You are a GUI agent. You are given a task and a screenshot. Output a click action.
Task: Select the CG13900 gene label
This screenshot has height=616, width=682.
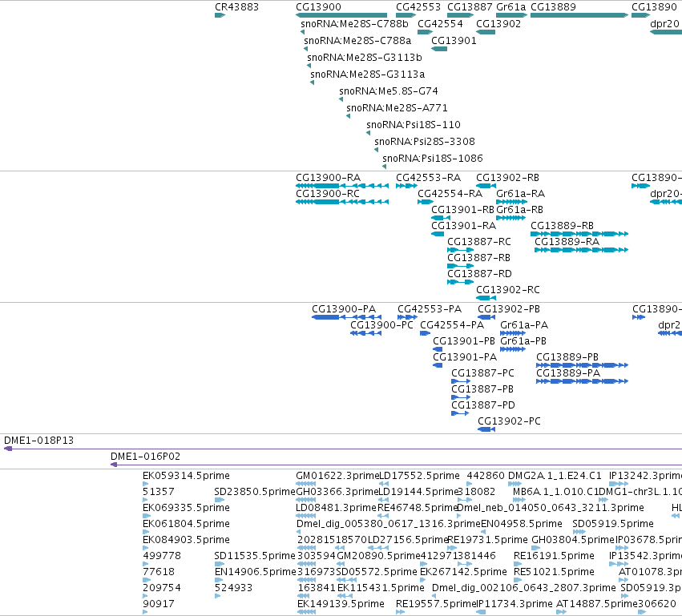(x=318, y=7)
